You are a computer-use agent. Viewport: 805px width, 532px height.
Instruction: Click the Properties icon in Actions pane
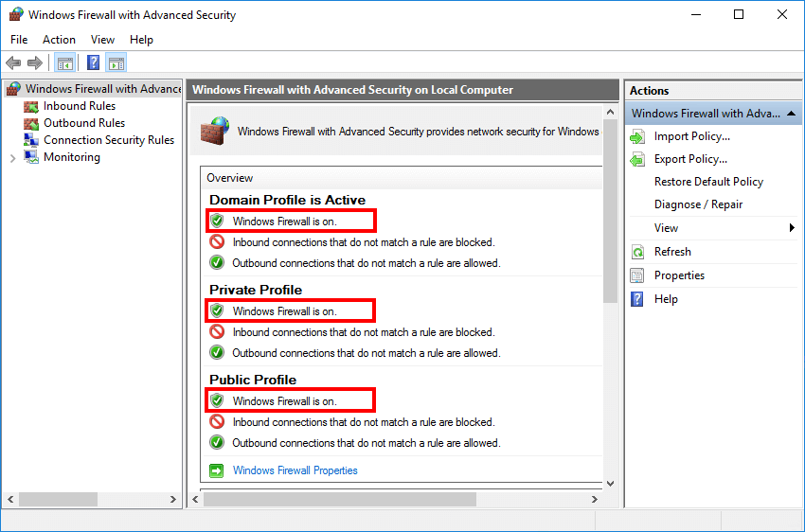(637, 275)
